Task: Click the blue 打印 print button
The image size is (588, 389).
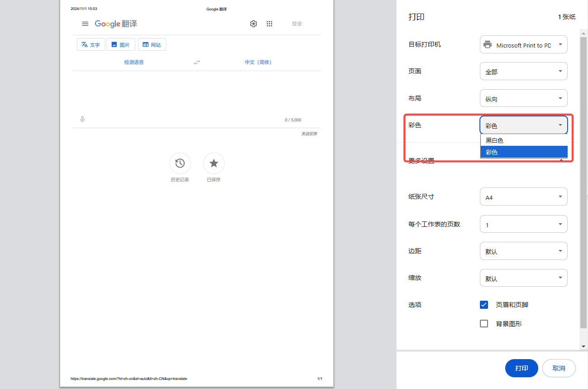Action: pos(522,368)
